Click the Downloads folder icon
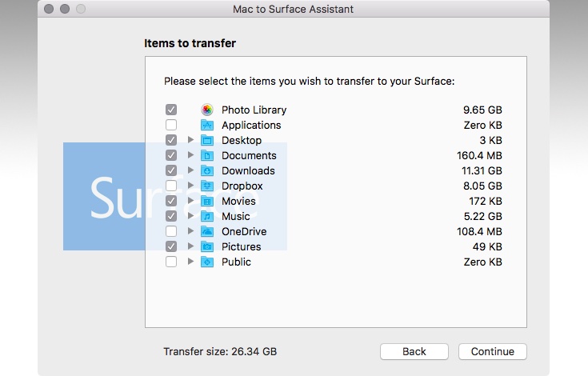 click(207, 170)
